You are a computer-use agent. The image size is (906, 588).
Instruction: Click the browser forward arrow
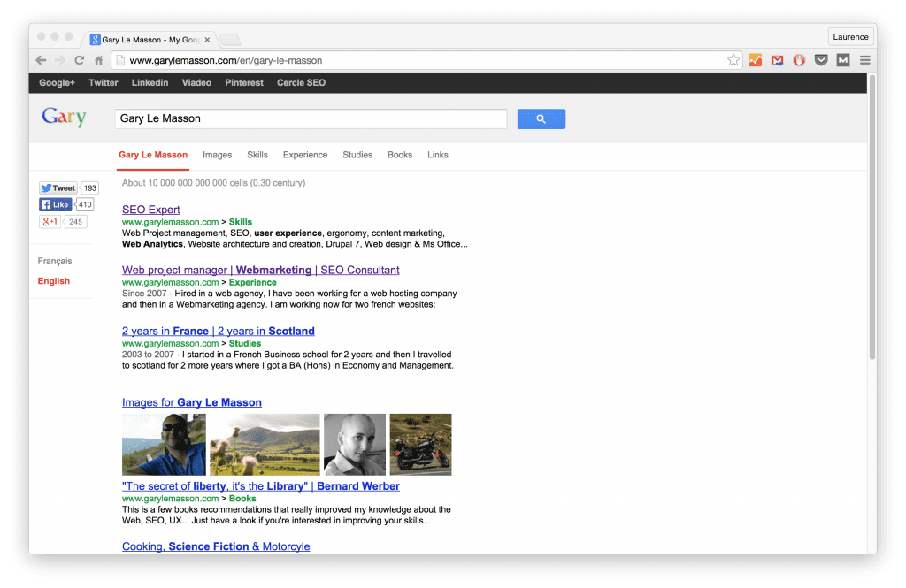tap(59, 60)
